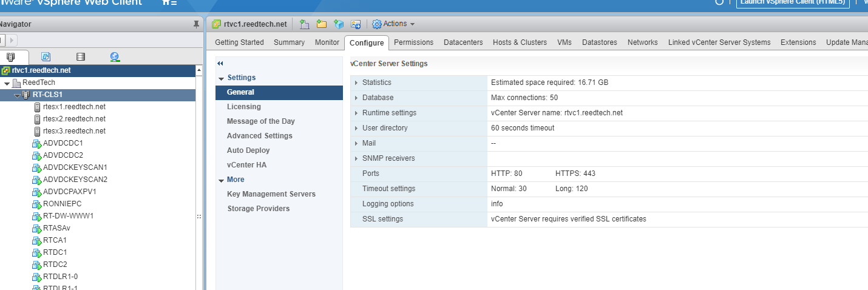This screenshot has height=290, width=868.
Task: Switch to Storage navigator tab
Action: point(80,57)
